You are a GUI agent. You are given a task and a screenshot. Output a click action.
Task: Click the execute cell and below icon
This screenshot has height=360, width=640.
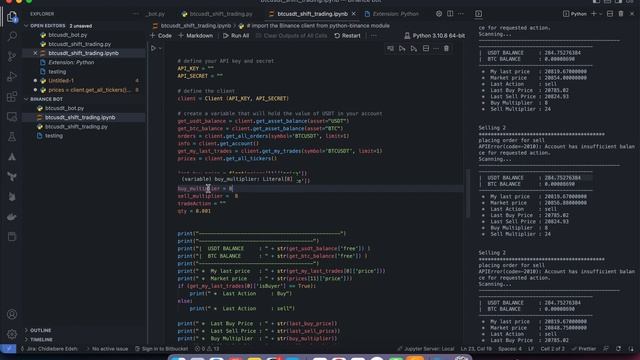[x=414, y=49]
